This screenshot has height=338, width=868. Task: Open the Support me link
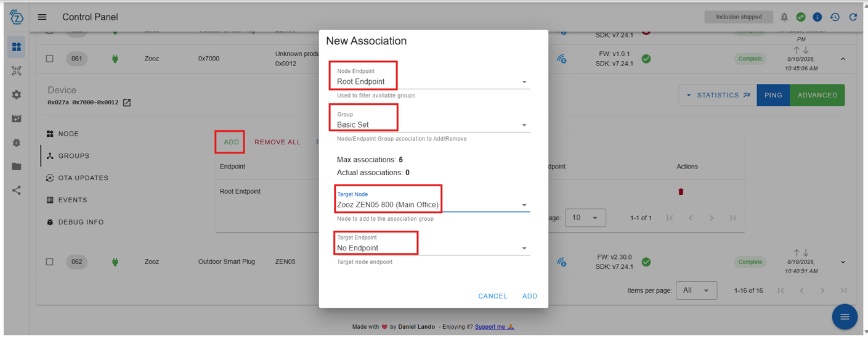[494, 327]
